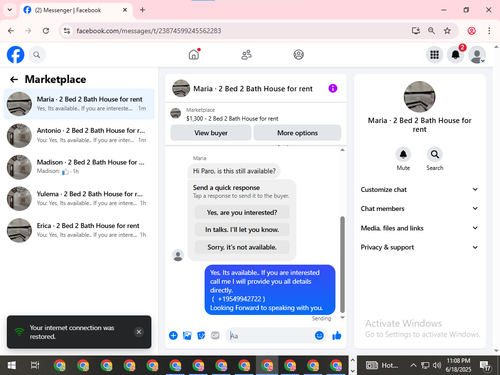The height and width of the screenshot is (375, 500).
Task: Open the tab search dropdown arrow
Action: click(10, 10)
